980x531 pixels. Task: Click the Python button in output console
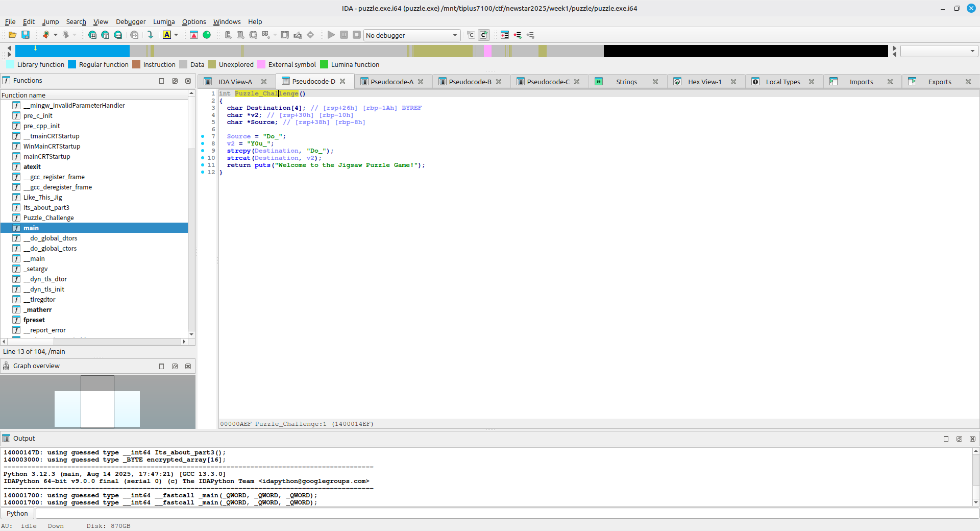tap(17, 513)
